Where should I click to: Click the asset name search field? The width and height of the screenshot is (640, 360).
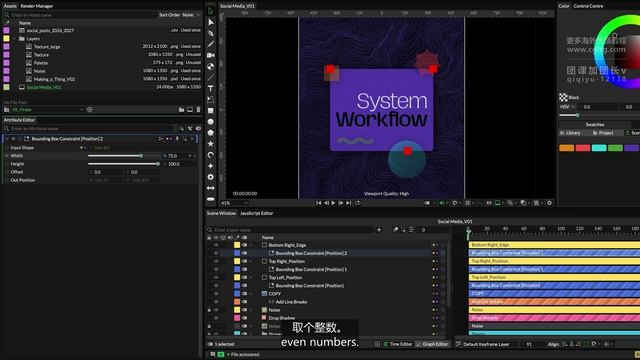pos(81,15)
